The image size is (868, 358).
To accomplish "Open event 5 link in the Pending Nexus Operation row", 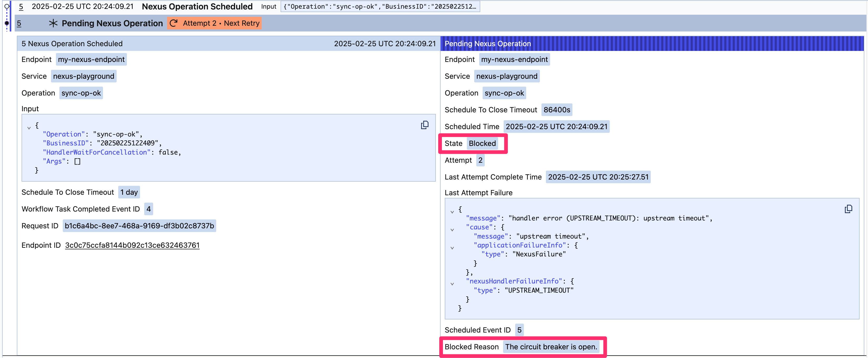I will tap(19, 23).
